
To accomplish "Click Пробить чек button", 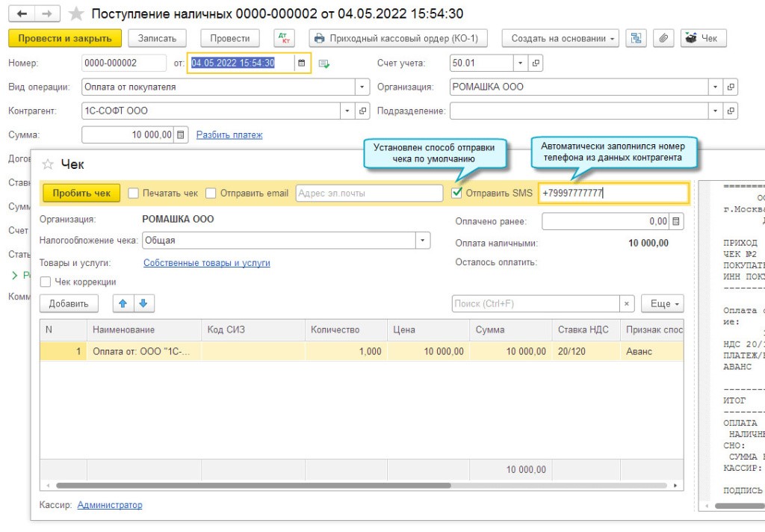I will (81, 194).
